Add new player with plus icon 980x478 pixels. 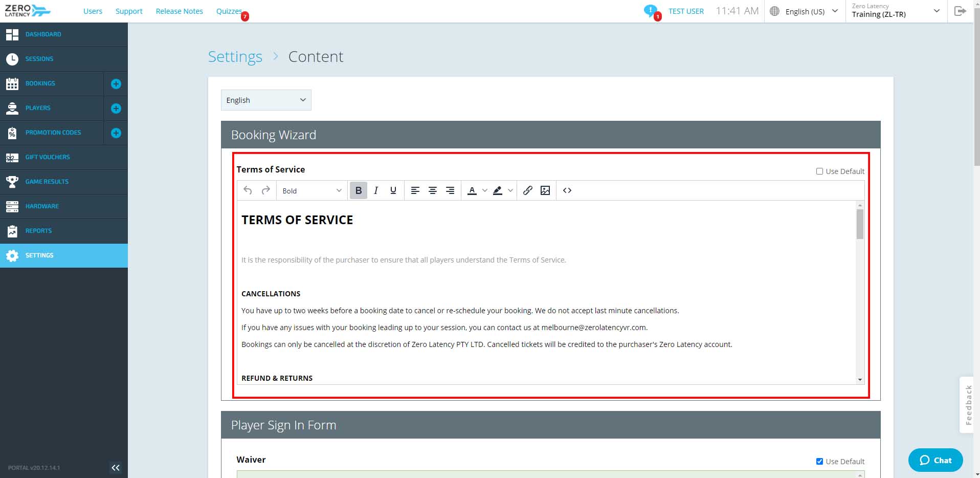[116, 108]
